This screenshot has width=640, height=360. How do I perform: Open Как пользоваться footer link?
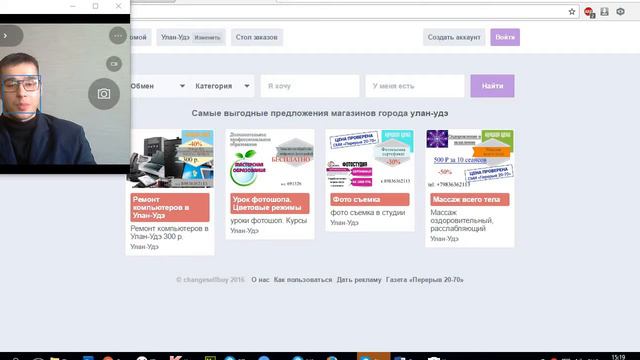(x=303, y=280)
